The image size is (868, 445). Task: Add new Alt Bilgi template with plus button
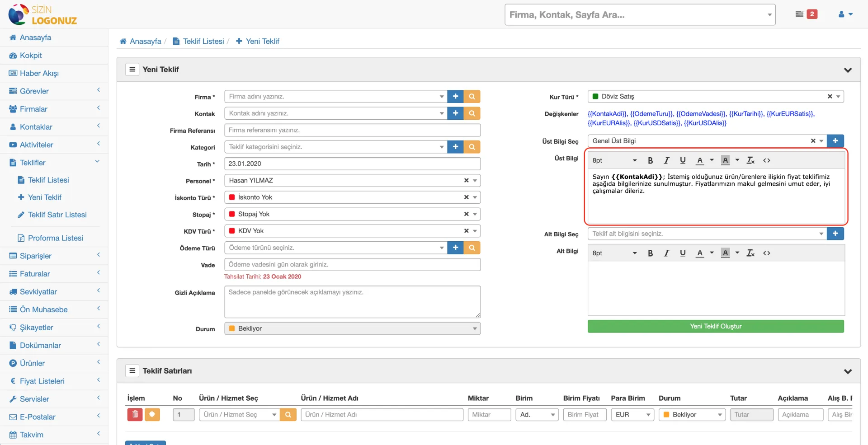coord(835,233)
